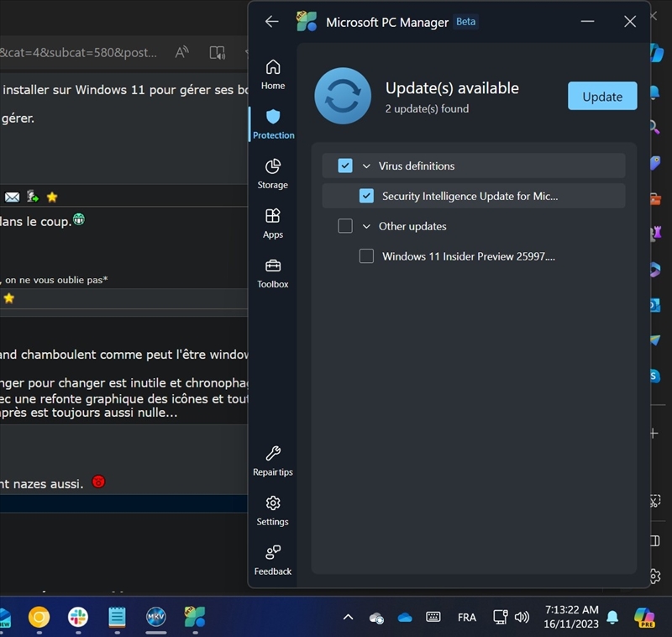Show hidden system tray icons
The width and height of the screenshot is (672, 637).
pos(348,618)
